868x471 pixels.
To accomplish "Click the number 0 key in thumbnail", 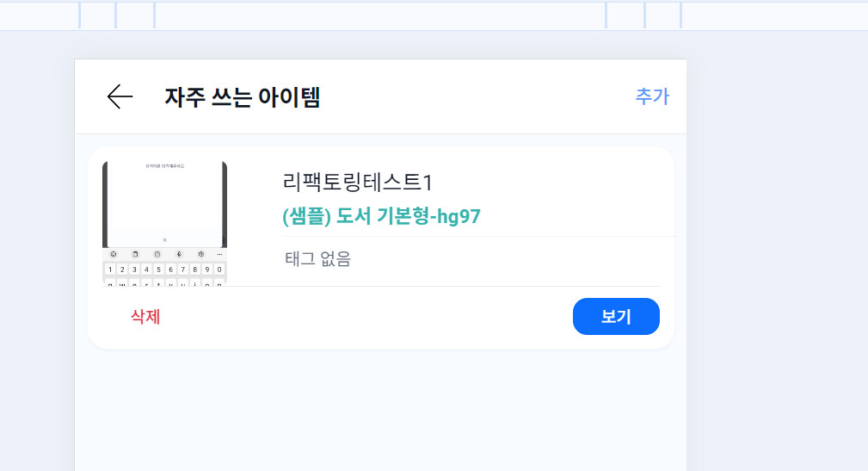I will 219,270.
